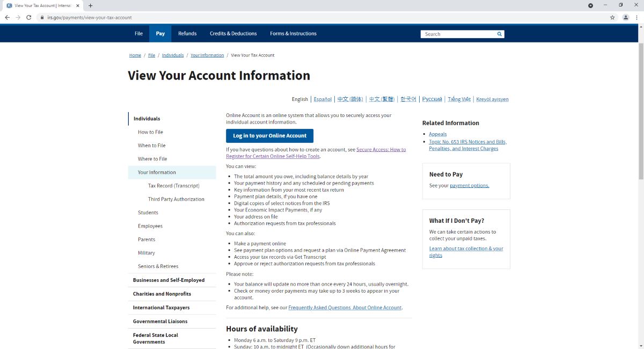Open Chrome three-dot menu

636,17
